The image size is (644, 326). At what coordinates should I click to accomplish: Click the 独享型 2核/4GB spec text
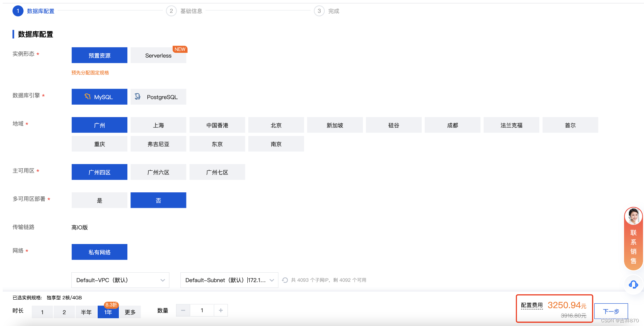click(x=64, y=298)
